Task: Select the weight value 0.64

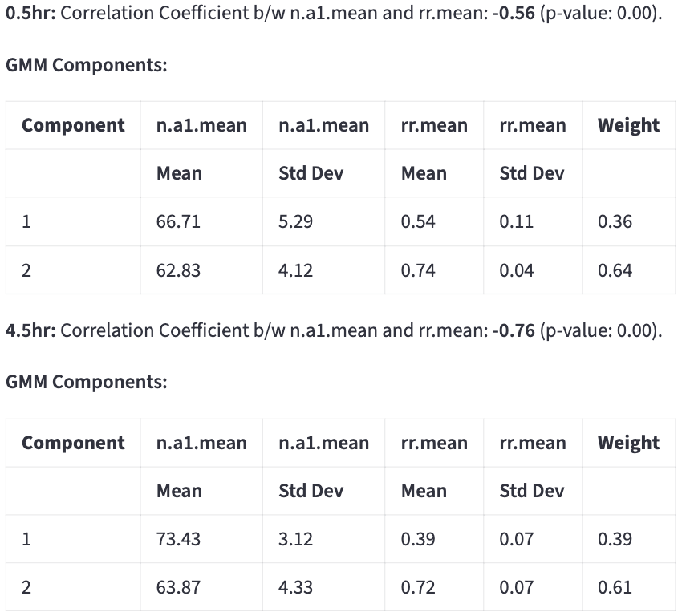Action: (615, 270)
